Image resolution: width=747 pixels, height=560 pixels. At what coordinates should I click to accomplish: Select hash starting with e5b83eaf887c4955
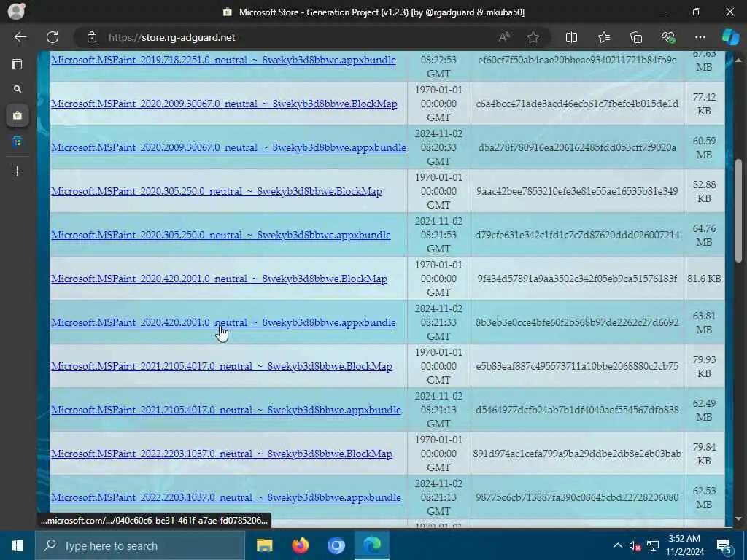tap(577, 367)
